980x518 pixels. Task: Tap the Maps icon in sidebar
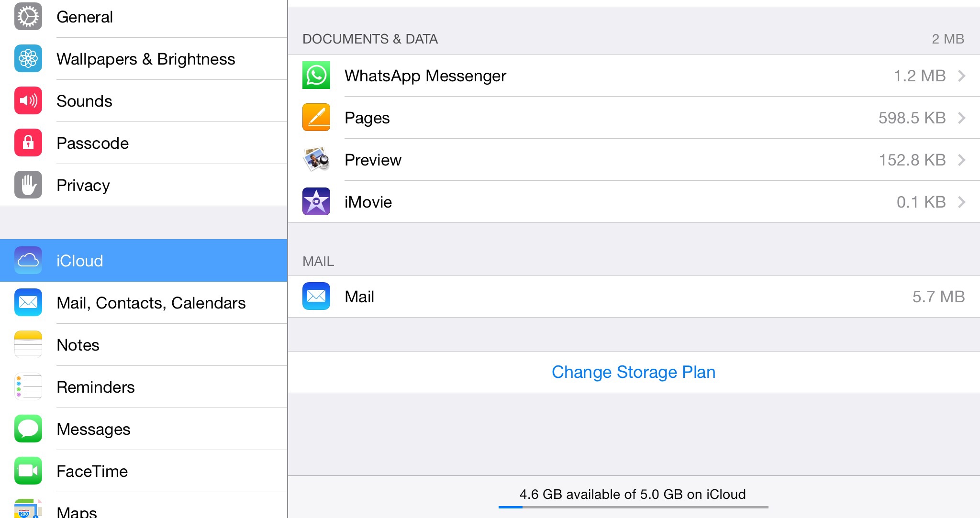(28, 509)
